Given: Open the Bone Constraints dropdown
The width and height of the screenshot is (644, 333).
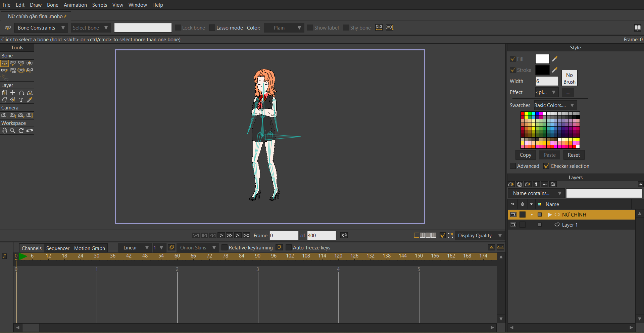Looking at the screenshot, I should pos(41,28).
